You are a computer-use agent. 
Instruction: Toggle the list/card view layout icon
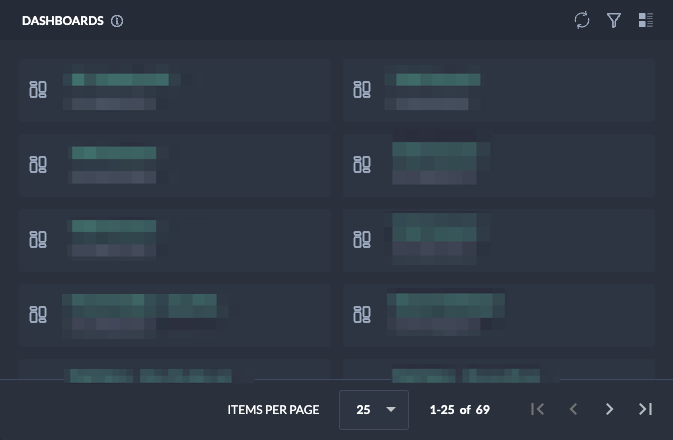[x=646, y=20]
